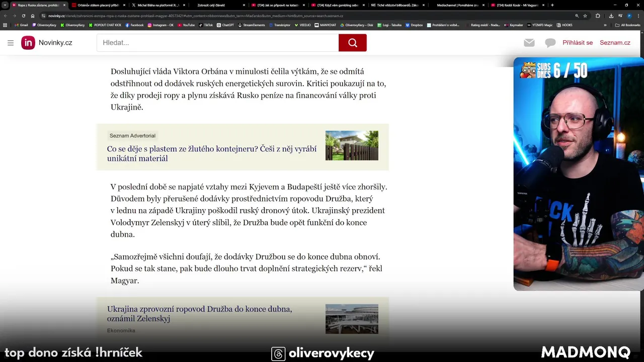Click the Novinky.cz logo
The height and width of the screenshot is (362, 644).
47,43
